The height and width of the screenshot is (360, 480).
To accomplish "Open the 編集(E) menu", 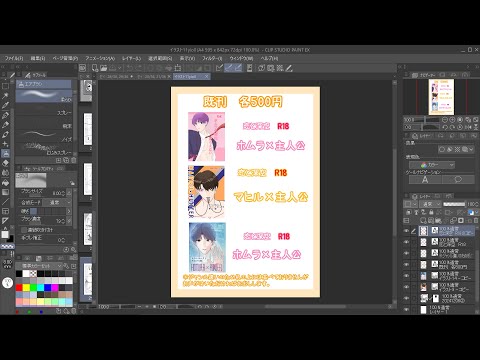I will coord(38,58).
